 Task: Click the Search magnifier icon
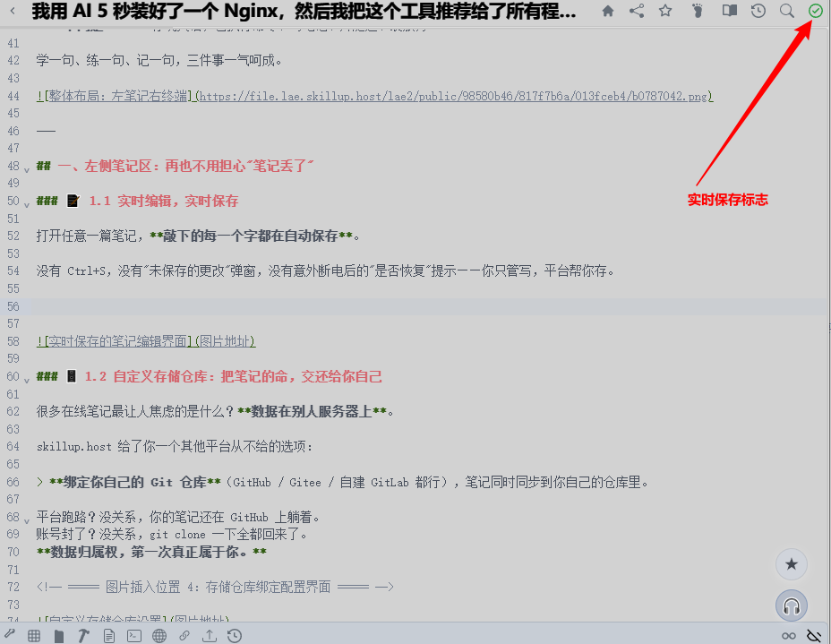pos(787,11)
